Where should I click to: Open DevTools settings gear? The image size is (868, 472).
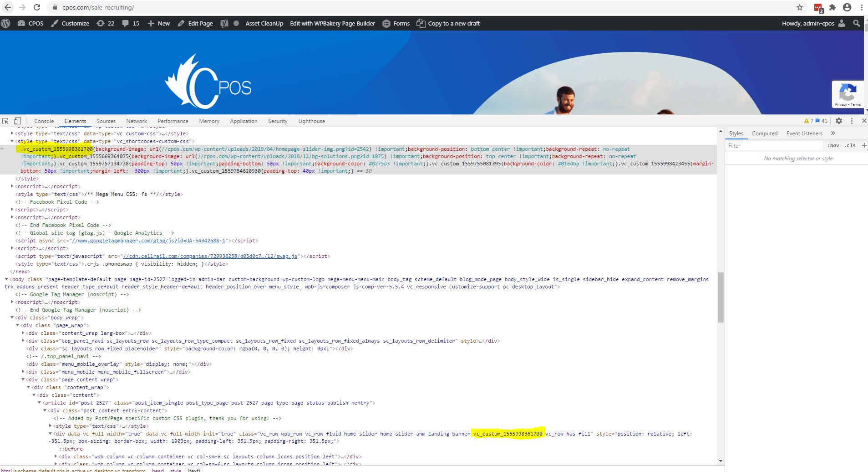839,121
